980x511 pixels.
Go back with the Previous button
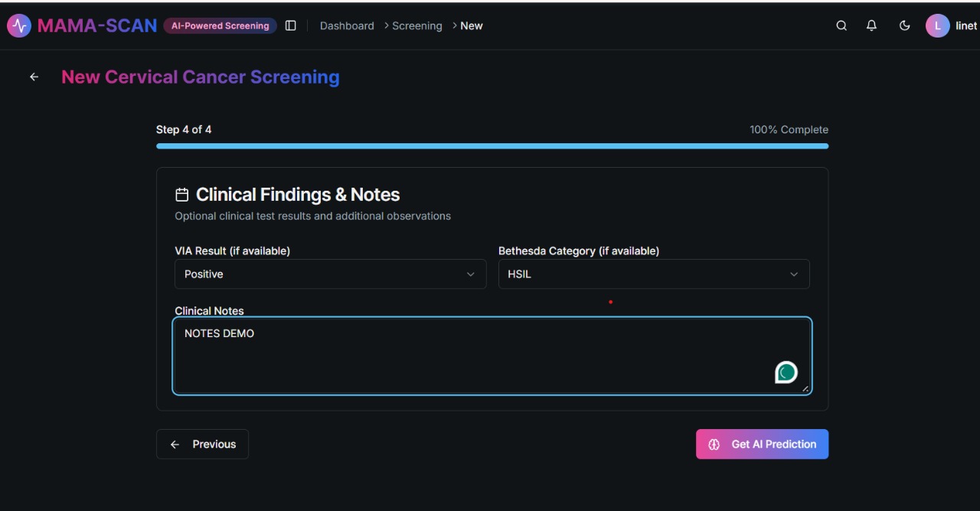pyautogui.click(x=202, y=444)
